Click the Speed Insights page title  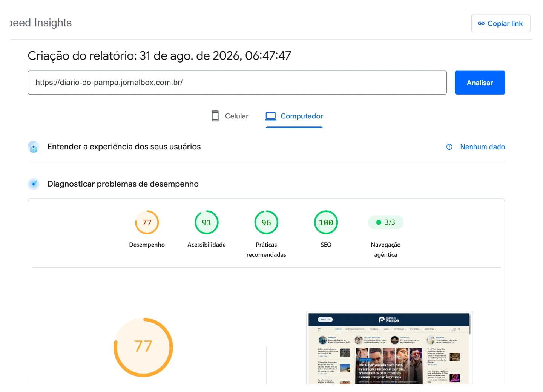tap(41, 23)
